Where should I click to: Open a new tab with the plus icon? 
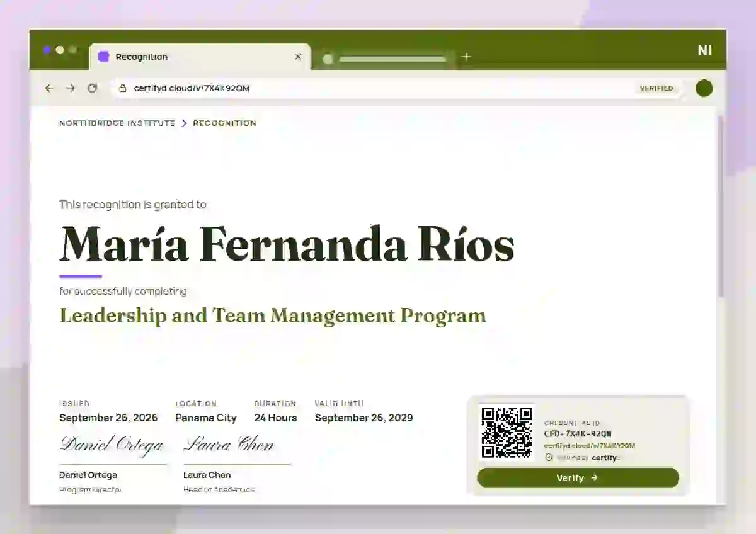tap(466, 57)
